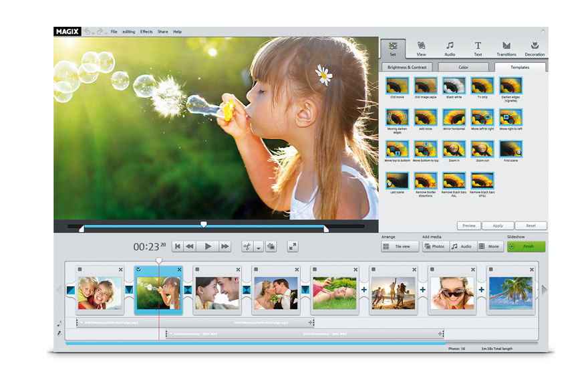Click the preview position slider handle
The height and width of the screenshot is (388, 588).
(x=204, y=224)
